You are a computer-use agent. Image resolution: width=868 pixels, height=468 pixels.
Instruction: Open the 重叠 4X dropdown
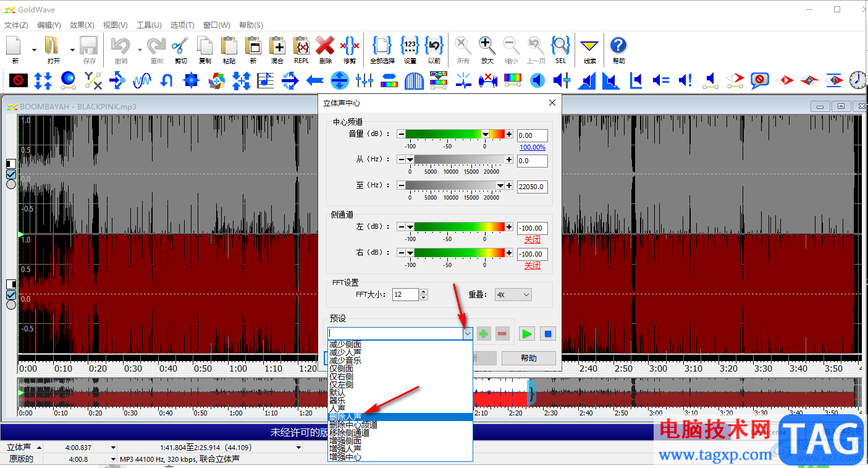(513, 295)
